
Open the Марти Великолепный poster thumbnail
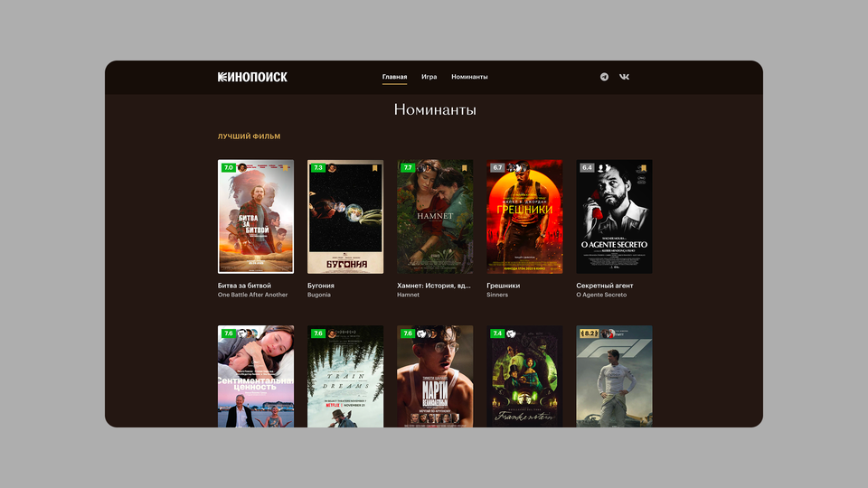pyautogui.click(x=435, y=376)
